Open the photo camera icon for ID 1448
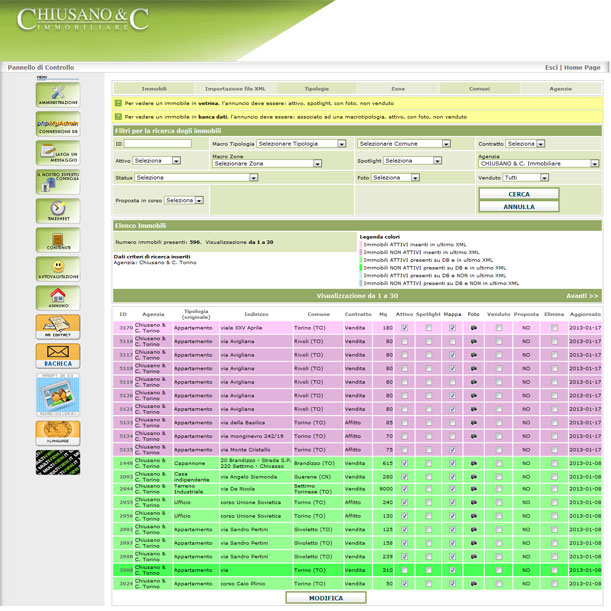The height and width of the screenshot is (611, 611). (473, 464)
